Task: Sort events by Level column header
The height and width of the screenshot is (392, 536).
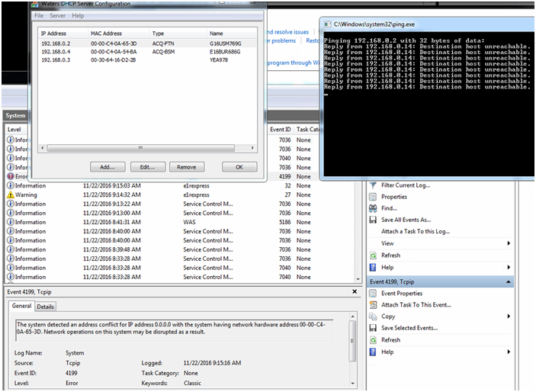Action: tap(14, 130)
